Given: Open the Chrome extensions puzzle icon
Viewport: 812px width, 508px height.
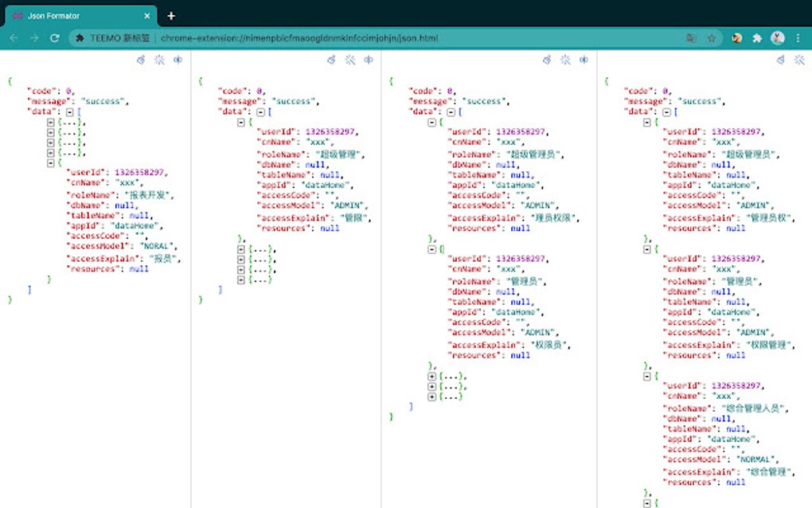Looking at the screenshot, I should [x=757, y=37].
